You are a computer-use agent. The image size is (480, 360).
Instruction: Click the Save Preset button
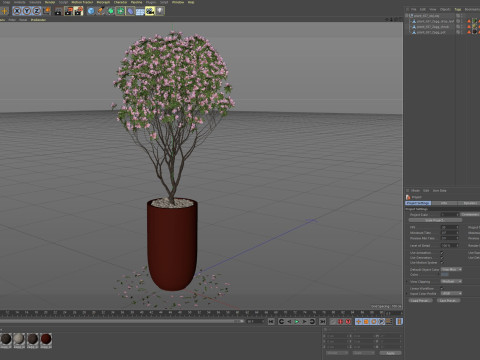coord(448,301)
